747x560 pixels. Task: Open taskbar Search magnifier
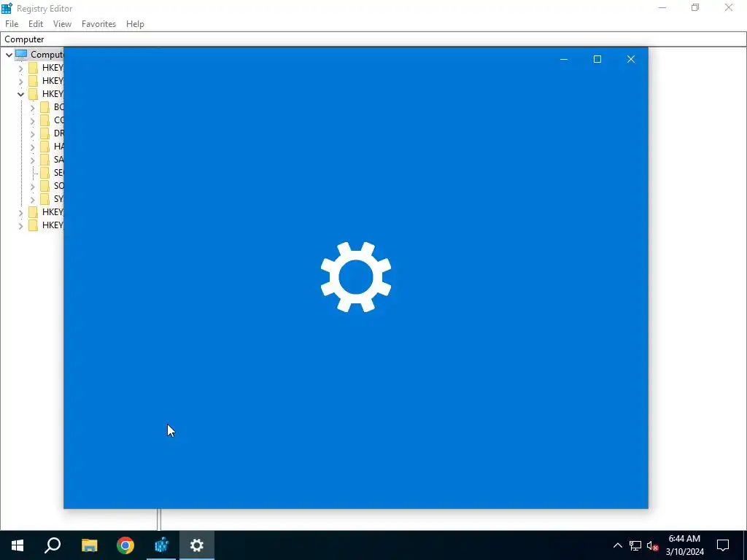[53, 545]
